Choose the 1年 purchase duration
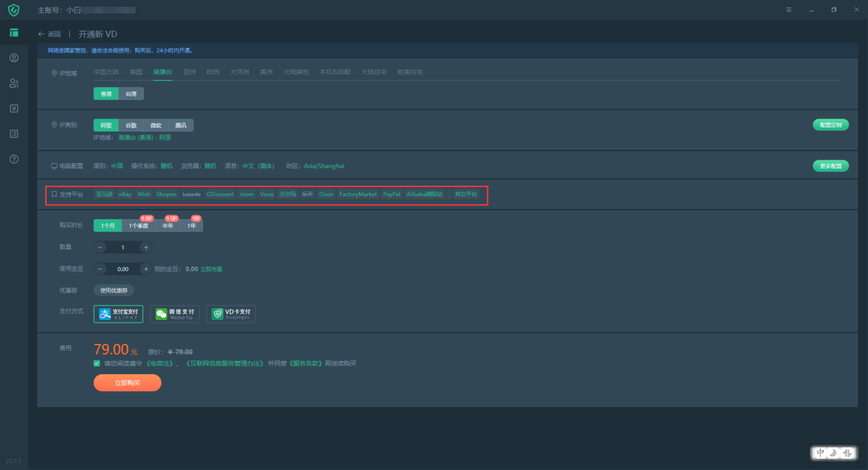This screenshot has height=470, width=868. (x=192, y=225)
